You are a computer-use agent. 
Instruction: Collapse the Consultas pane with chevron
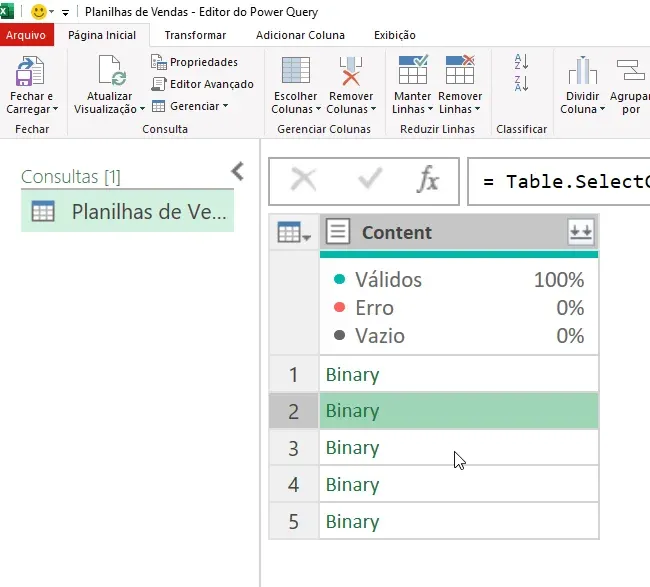(238, 171)
